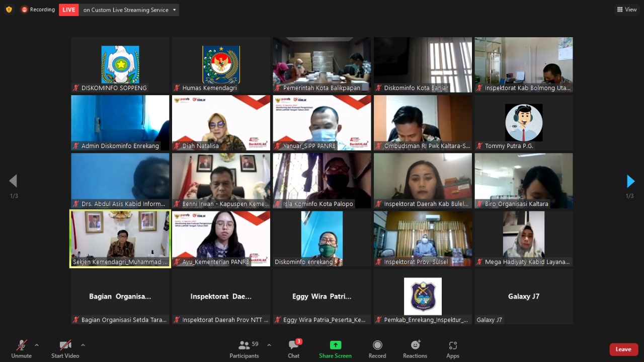
Task: Expand the audio options arrow beside Unmute
Action: click(x=37, y=345)
